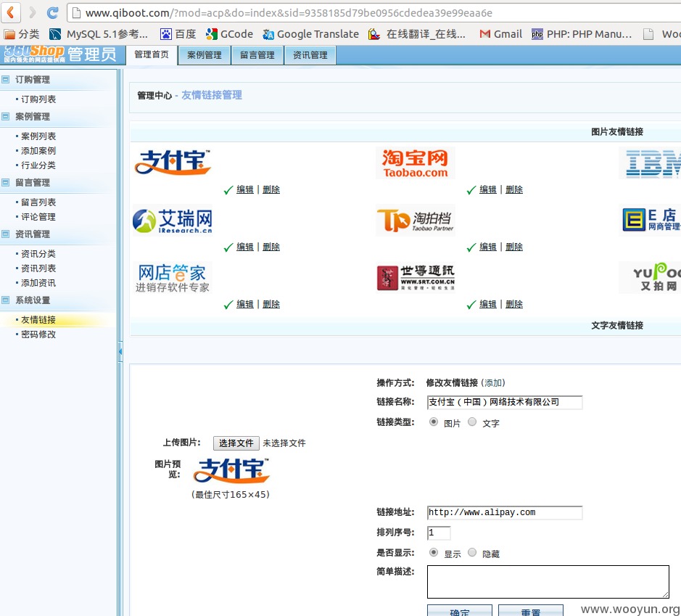The height and width of the screenshot is (616, 681).
Task: Click the Yupoo 又拍网 logo
Action: click(650, 278)
